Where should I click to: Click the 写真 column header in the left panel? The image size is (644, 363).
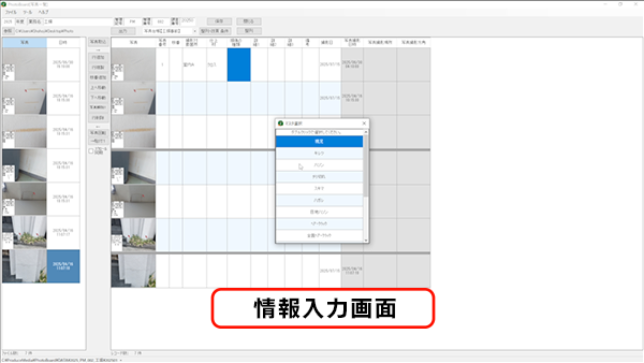(24, 42)
